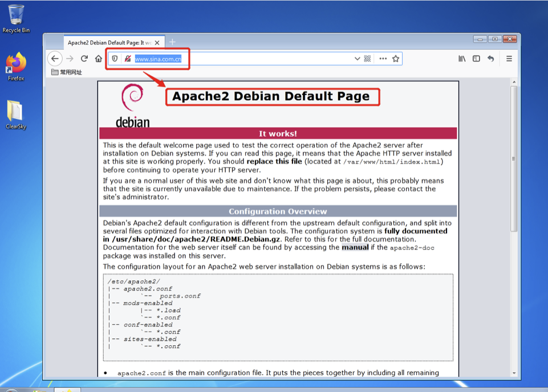Close the Firefox window
Image resolution: width=548 pixels, height=392 pixels.
point(510,39)
